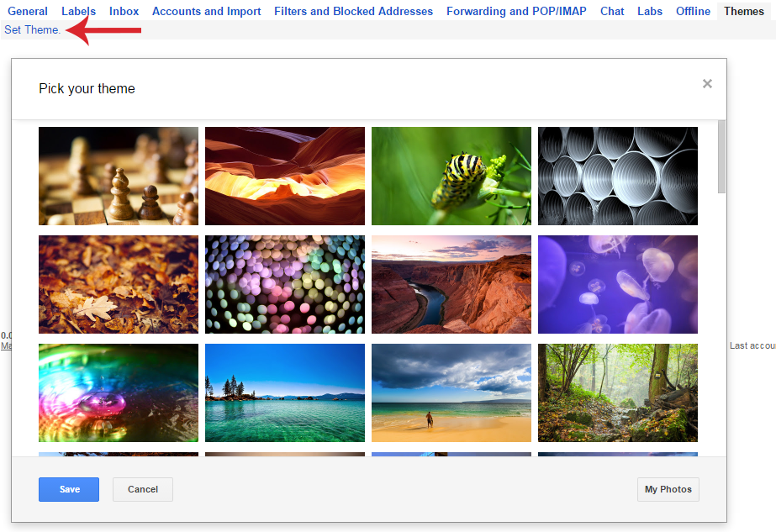The width and height of the screenshot is (776, 532).
Task: Open the Labs tab
Action: pos(649,11)
